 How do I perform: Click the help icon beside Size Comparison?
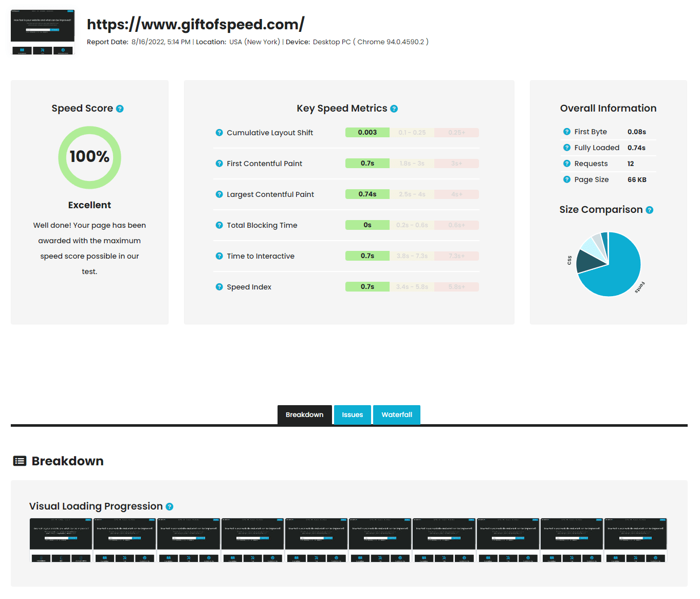(650, 210)
